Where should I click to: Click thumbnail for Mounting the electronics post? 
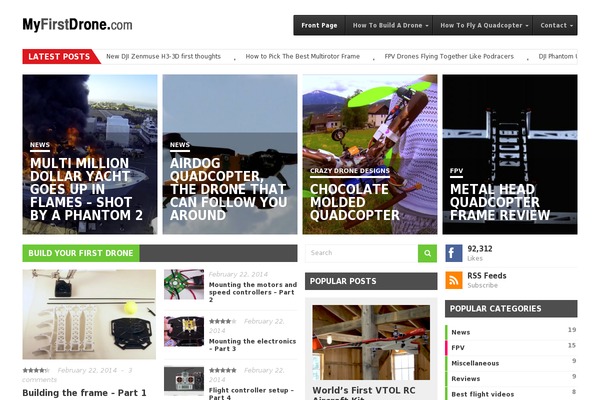[184, 331]
